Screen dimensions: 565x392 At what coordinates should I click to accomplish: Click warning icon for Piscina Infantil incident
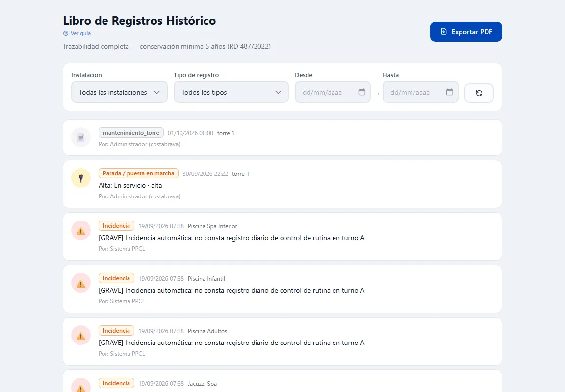tap(81, 283)
